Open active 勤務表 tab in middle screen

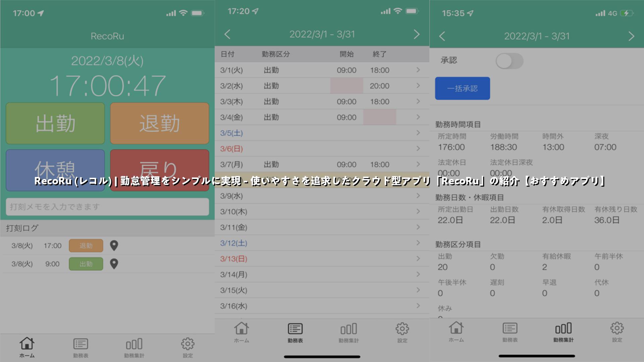[295, 333]
